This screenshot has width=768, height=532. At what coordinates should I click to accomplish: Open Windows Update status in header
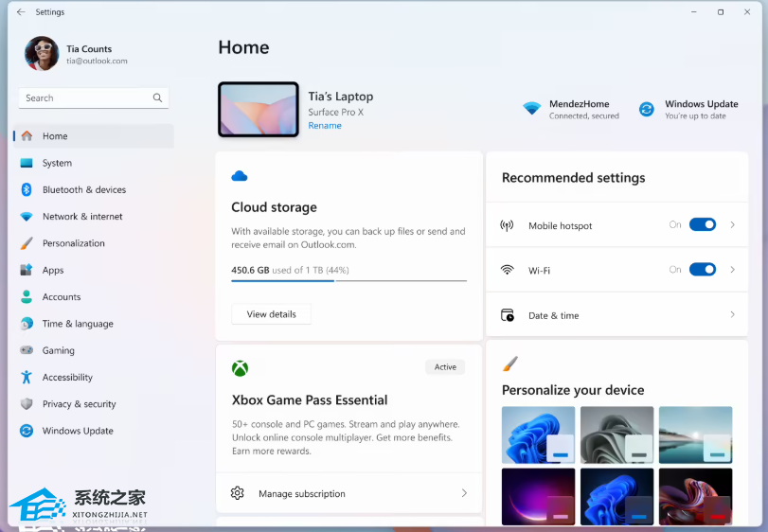(688, 109)
